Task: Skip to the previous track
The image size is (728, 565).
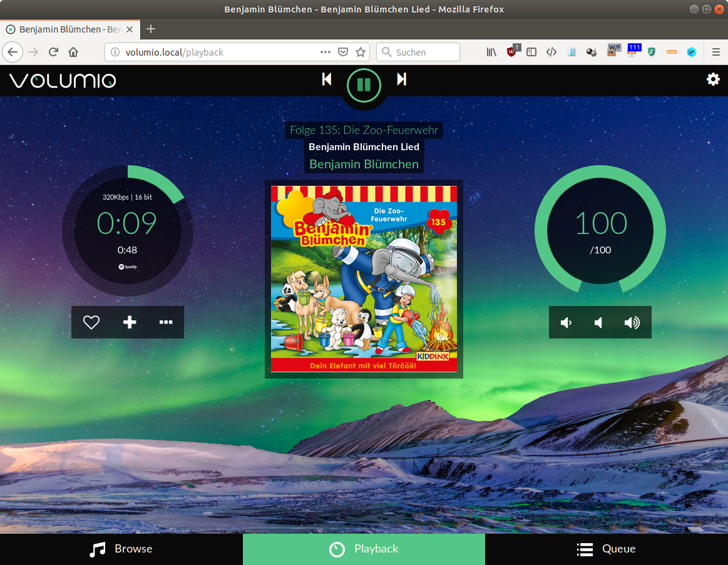Action: (327, 79)
